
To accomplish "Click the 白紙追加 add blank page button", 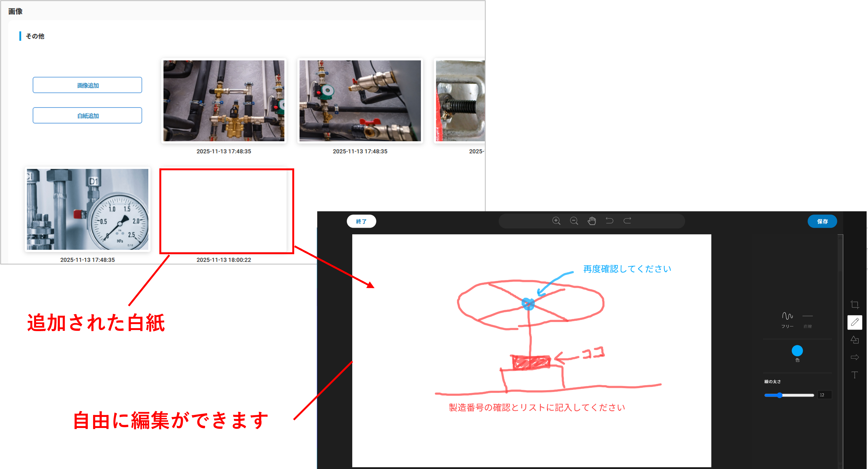I will (87, 115).
